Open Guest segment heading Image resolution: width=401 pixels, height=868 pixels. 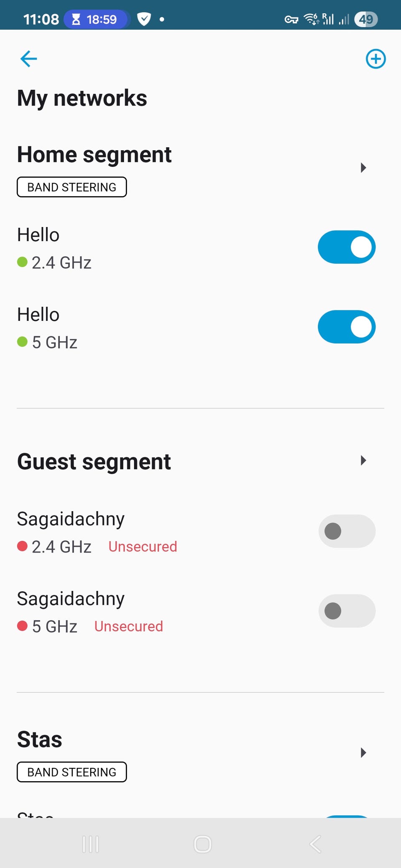(94, 462)
